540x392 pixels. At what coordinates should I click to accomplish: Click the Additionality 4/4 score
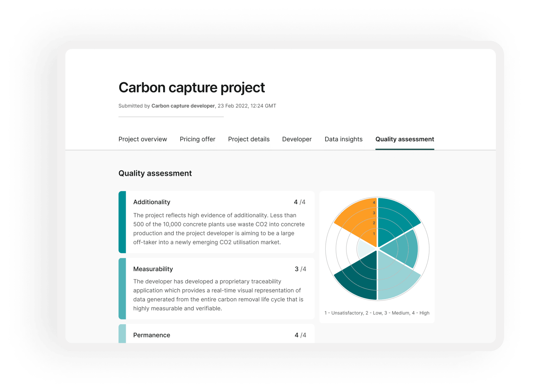tap(300, 202)
